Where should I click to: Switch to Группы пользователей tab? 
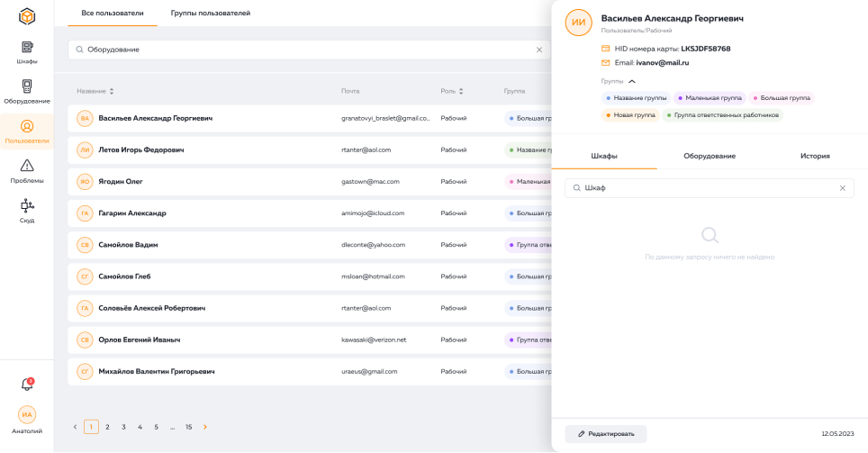(211, 14)
